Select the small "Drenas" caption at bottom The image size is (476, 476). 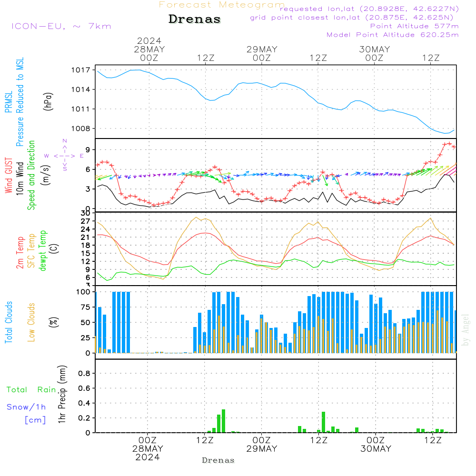(x=218, y=460)
